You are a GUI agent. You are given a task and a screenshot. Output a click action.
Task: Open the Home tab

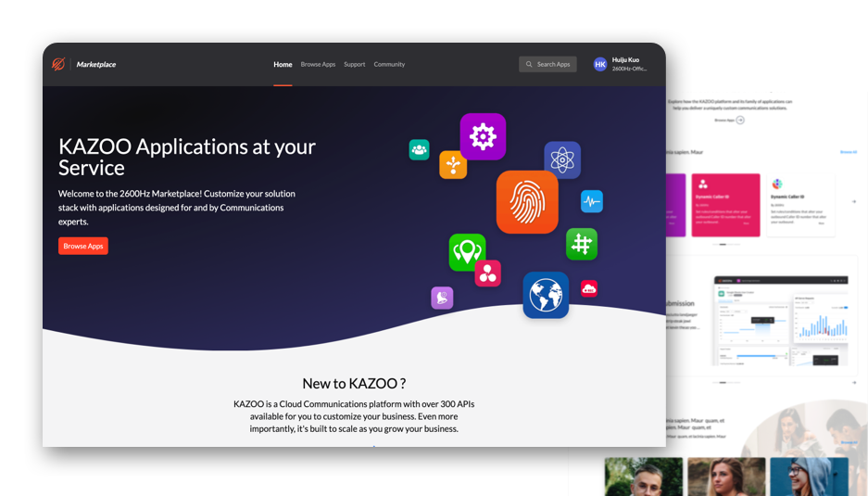coord(283,64)
